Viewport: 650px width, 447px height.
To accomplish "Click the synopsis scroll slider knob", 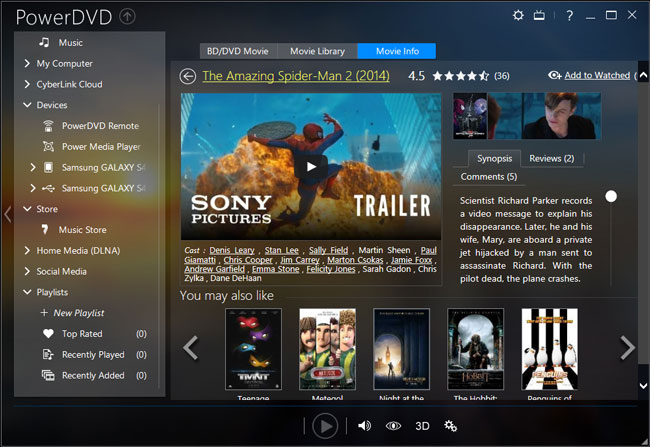I will pyautogui.click(x=611, y=196).
